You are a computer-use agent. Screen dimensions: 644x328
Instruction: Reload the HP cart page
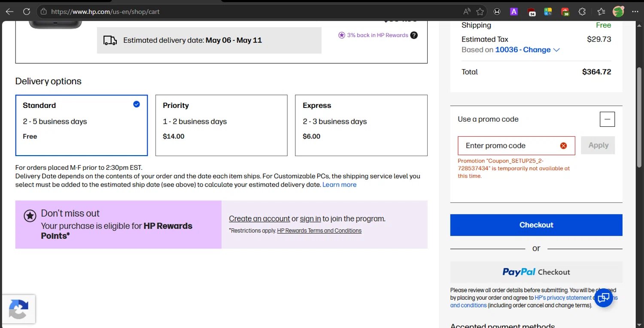(x=27, y=12)
